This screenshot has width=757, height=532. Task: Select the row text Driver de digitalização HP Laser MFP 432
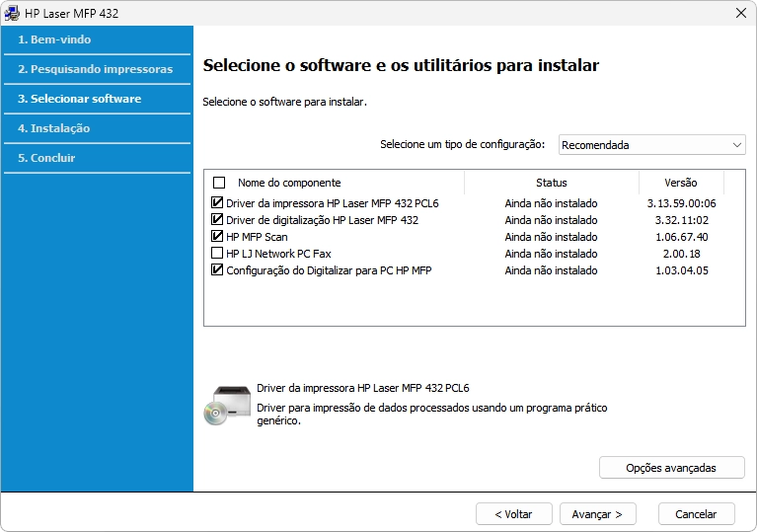point(322,220)
